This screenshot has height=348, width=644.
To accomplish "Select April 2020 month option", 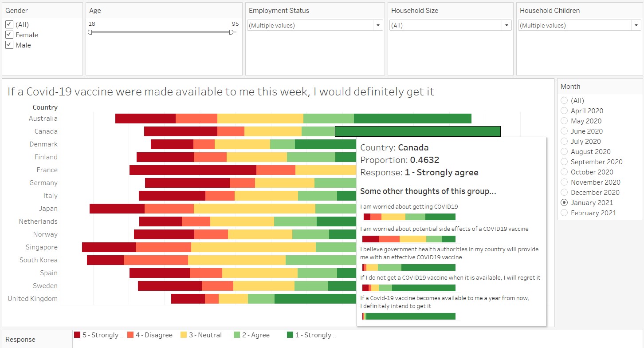I will (565, 111).
